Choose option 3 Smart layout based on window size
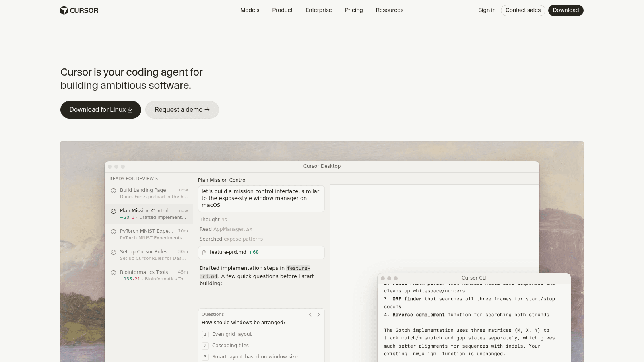Viewport: 644px width, 362px height. [261, 357]
